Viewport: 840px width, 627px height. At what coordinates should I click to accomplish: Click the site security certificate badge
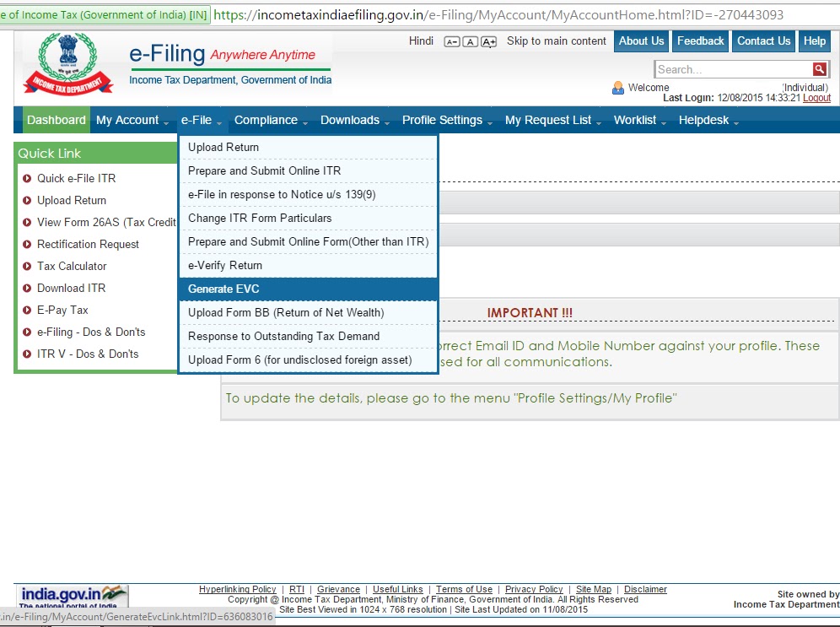click(x=104, y=15)
